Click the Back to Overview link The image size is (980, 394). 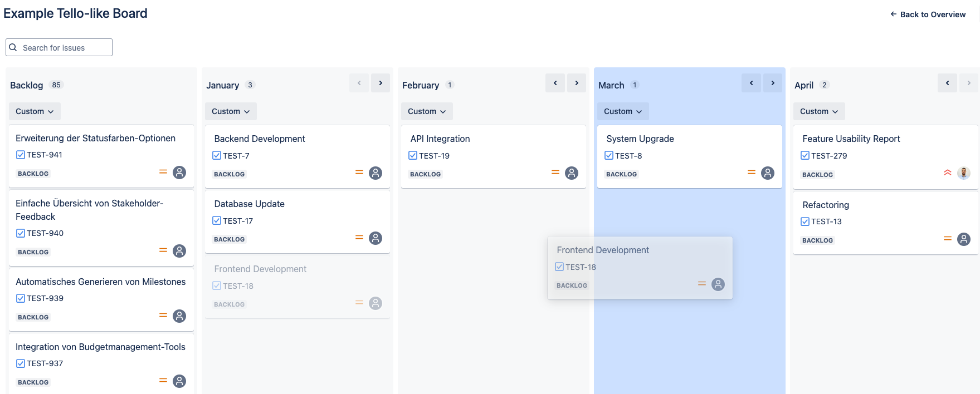click(927, 14)
